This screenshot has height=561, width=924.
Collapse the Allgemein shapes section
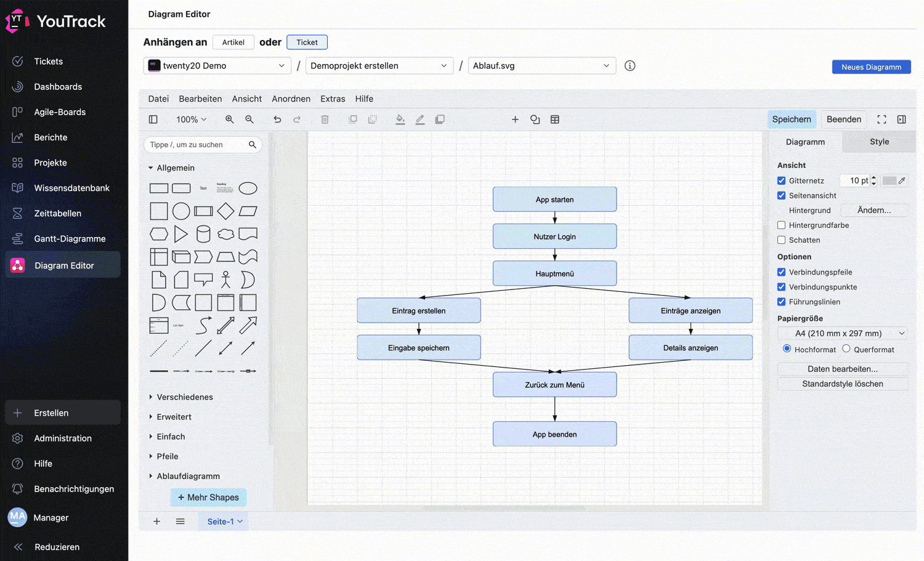point(172,167)
